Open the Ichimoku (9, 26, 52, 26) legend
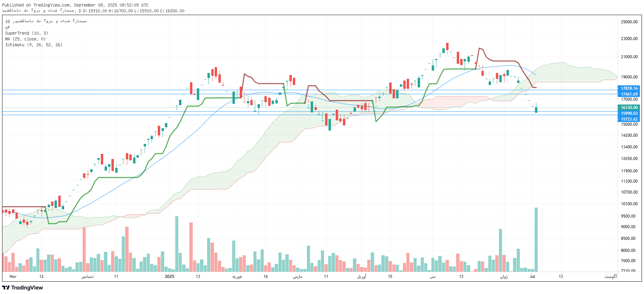Screen dimensions: 644x294 click(x=34, y=45)
